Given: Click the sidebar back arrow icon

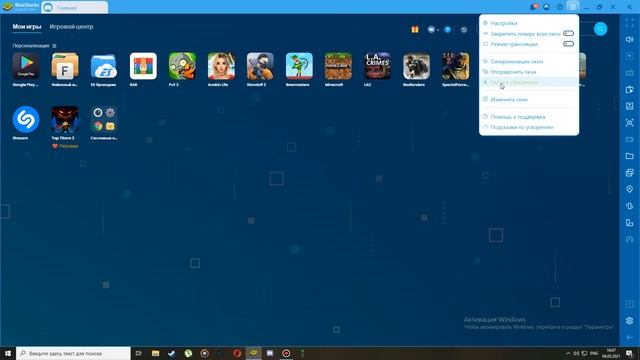Looking at the screenshot, I should [x=629, y=337].
